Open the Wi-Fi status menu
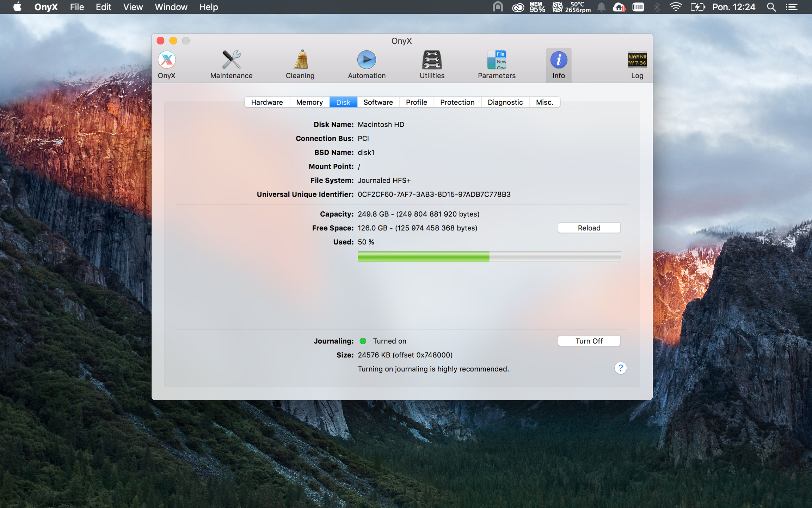Image resolution: width=812 pixels, height=508 pixels. click(675, 7)
